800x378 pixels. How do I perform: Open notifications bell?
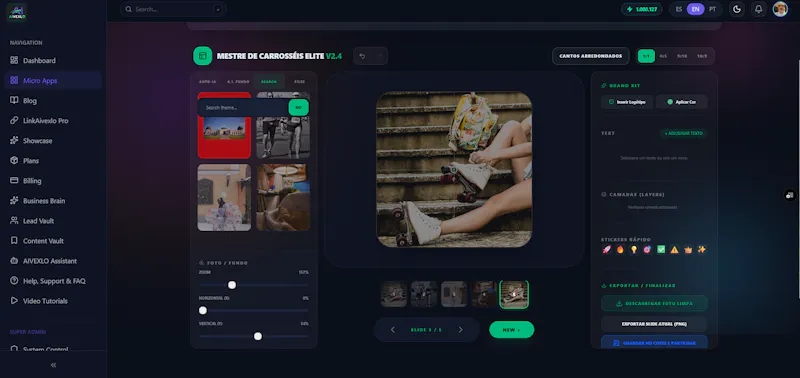[x=759, y=9]
